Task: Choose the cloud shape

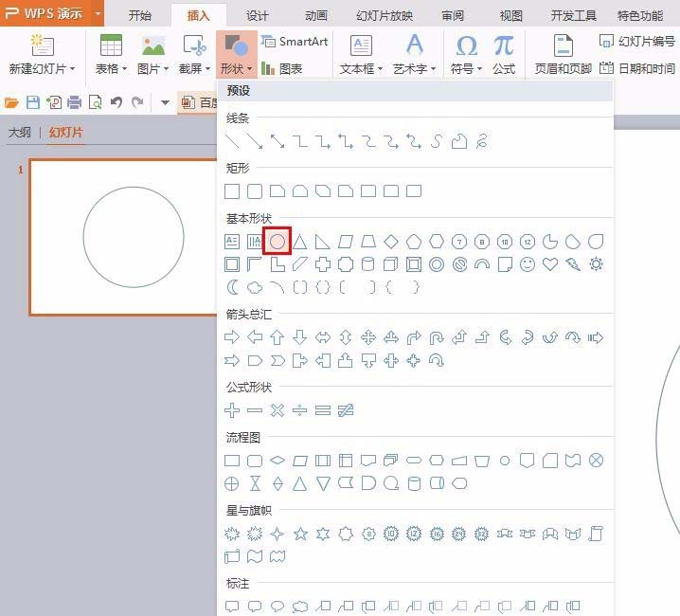Action: (x=255, y=287)
